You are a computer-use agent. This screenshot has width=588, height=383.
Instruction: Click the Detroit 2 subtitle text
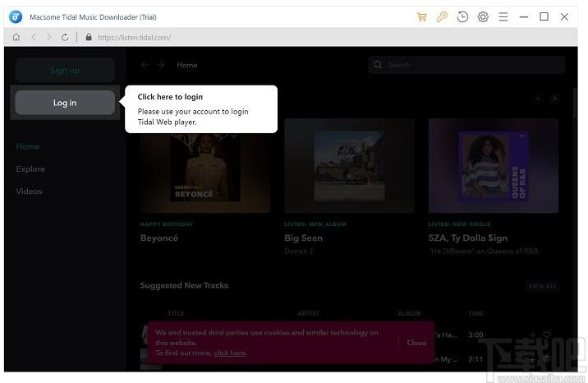click(298, 251)
